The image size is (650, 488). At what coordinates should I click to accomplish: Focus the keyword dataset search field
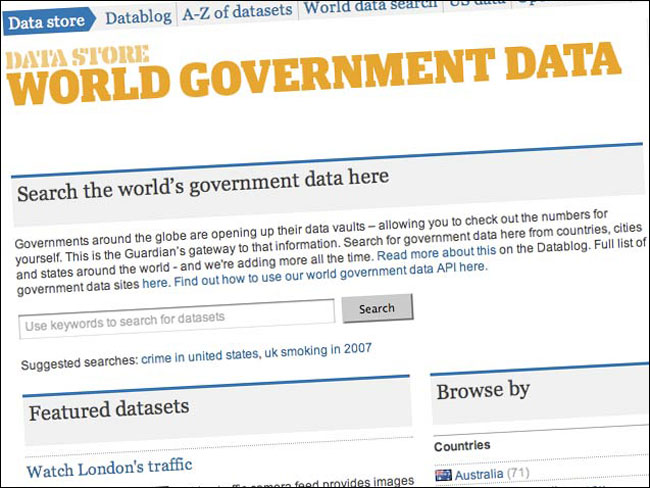point(177,318)
